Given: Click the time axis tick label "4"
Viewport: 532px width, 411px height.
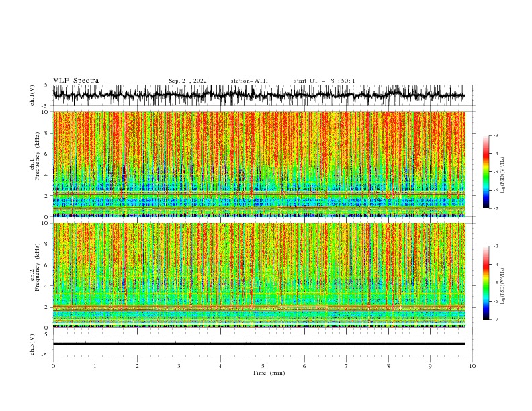Looking at the screenshot, I should pyautogui.click(x=220, y=366).
